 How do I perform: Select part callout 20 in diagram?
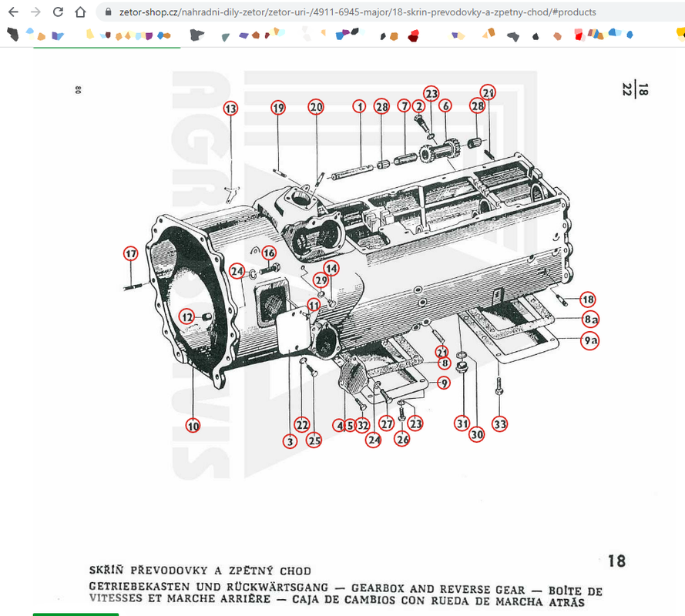click(316, 107)
